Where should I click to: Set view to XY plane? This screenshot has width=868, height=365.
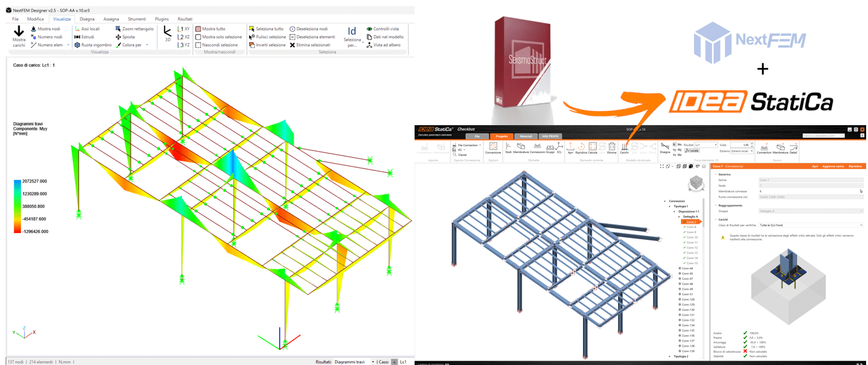click(184, 28)
